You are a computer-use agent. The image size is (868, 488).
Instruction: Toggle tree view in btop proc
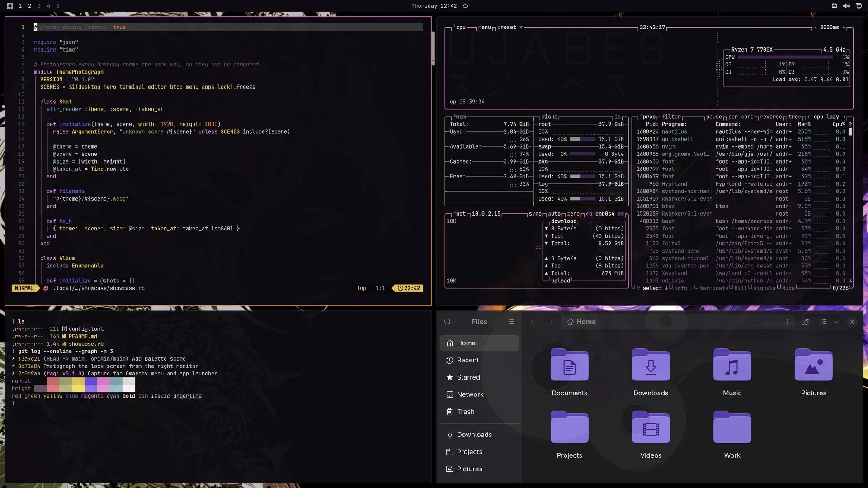click(795, 117)
